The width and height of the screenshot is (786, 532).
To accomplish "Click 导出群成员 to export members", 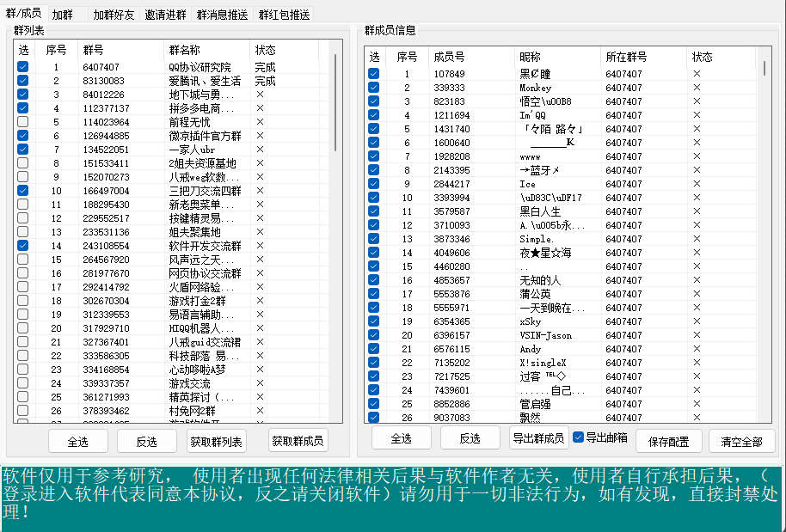I will tap(539, 438).
